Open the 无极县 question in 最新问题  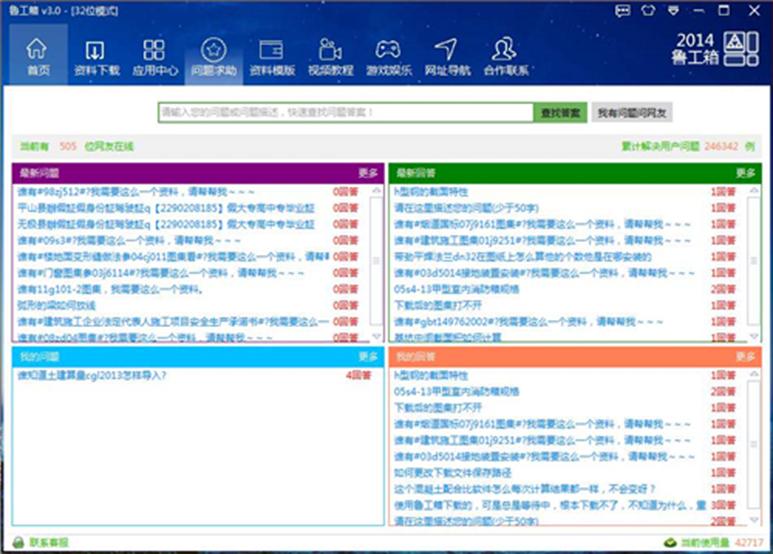click(166, 224)
